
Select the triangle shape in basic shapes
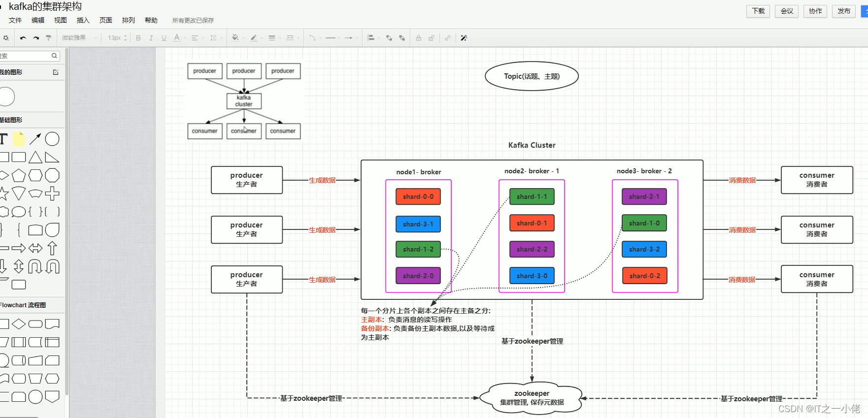[x=35, y=158]
